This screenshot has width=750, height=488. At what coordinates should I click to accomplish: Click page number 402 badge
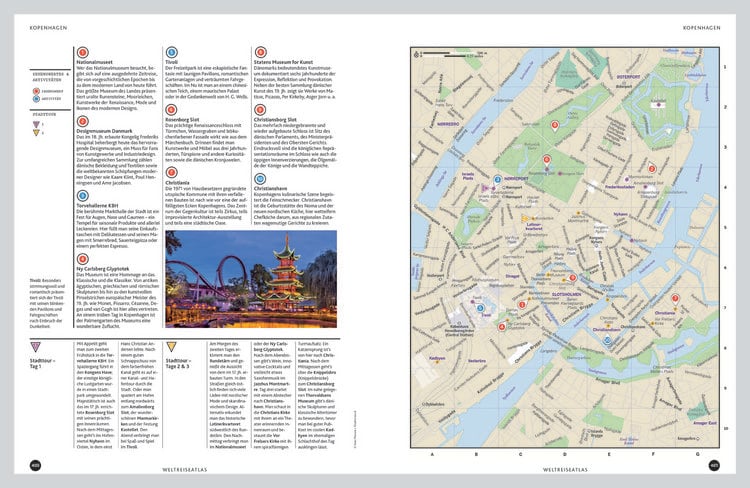pos(35,465)
